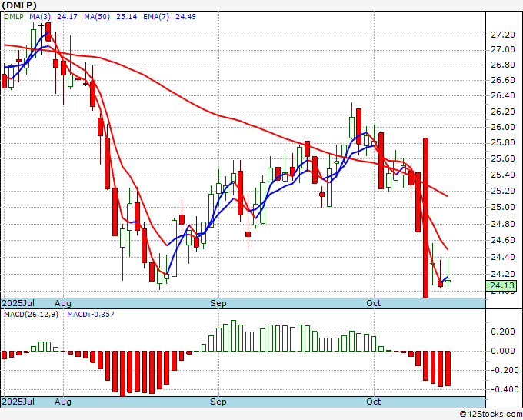
Task: Click the 26.00 price axis label
Action: pos(503,127)
